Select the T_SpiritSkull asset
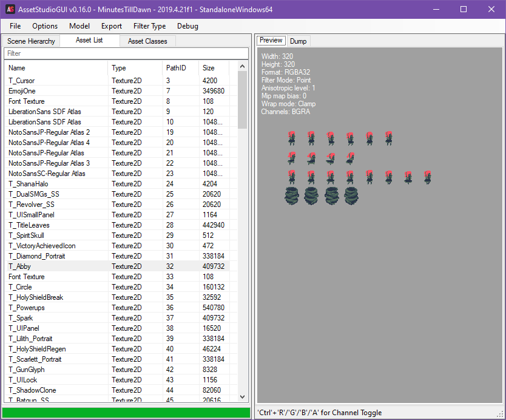This screenshot has height=420, width=506. tap(117, 235)
